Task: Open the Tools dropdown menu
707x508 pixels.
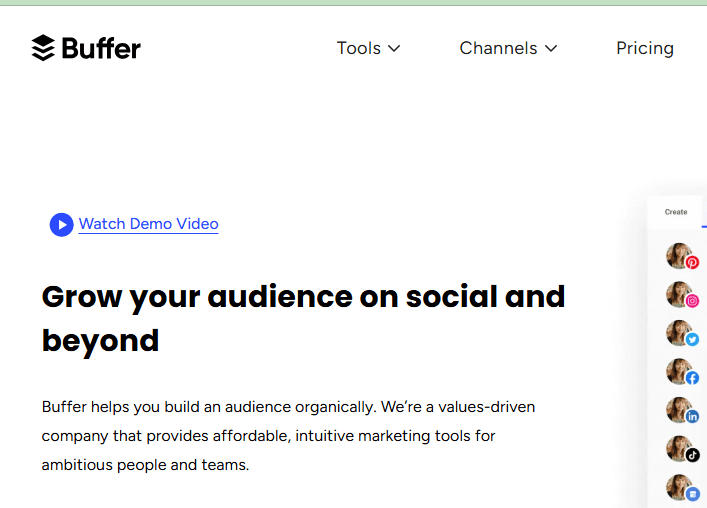Action: tap(368, 48)
